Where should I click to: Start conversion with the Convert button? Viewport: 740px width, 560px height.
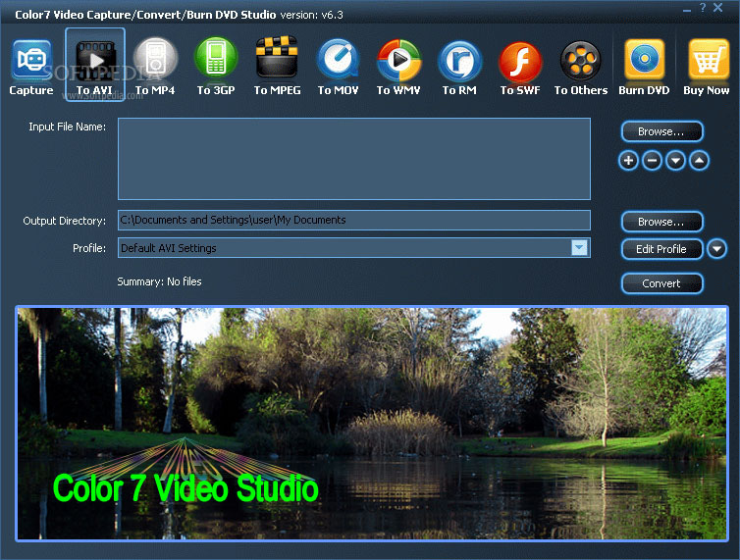[661, 283]
